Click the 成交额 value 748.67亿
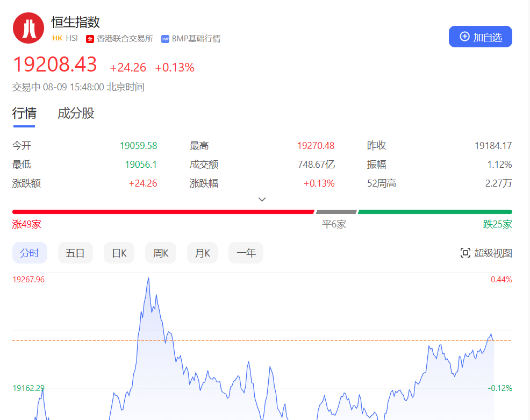Screen dimensions: 530x420 coord(316,165)
